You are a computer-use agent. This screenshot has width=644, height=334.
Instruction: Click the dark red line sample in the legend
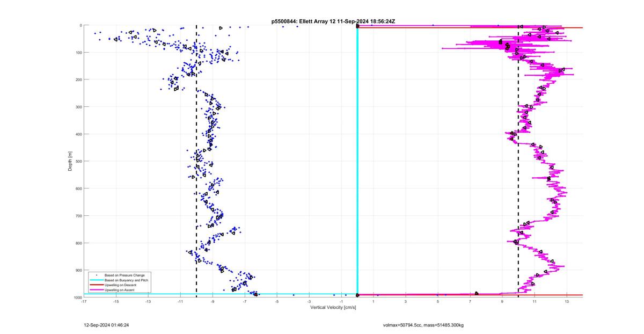tap(96, 285)
